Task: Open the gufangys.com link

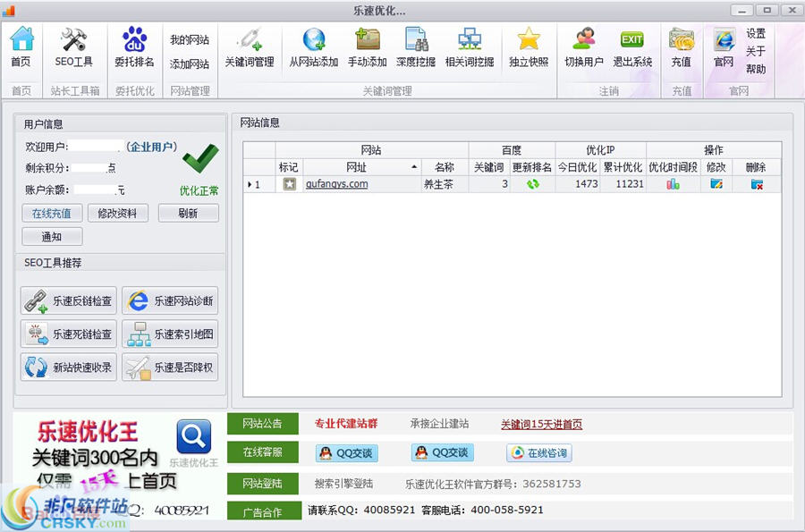Action: click(337, 183)
